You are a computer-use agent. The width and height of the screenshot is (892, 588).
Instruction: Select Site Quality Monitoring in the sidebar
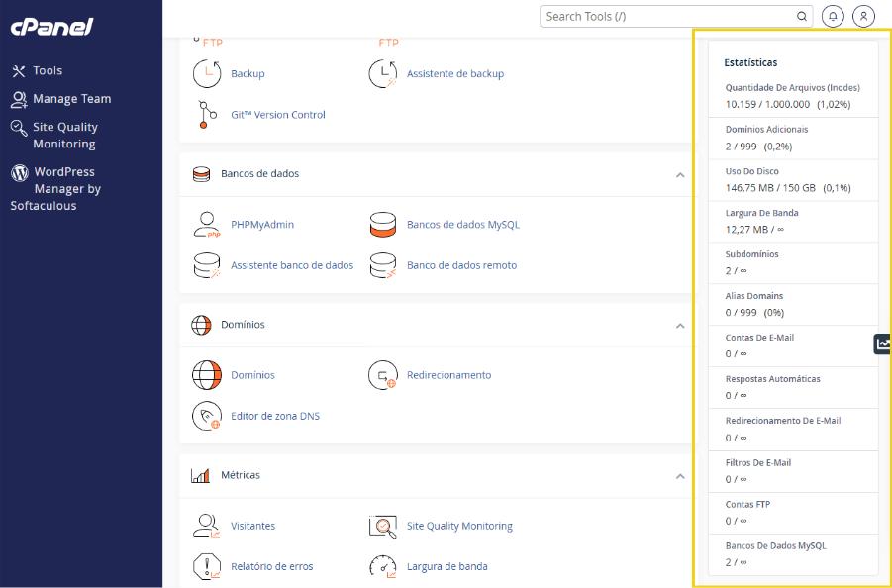54,136
